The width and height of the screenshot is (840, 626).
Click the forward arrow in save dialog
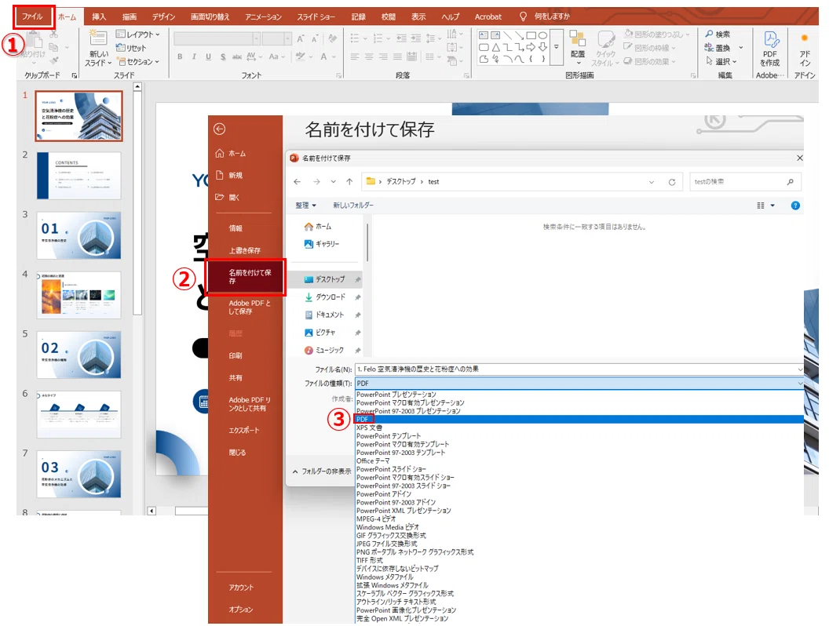316,182
